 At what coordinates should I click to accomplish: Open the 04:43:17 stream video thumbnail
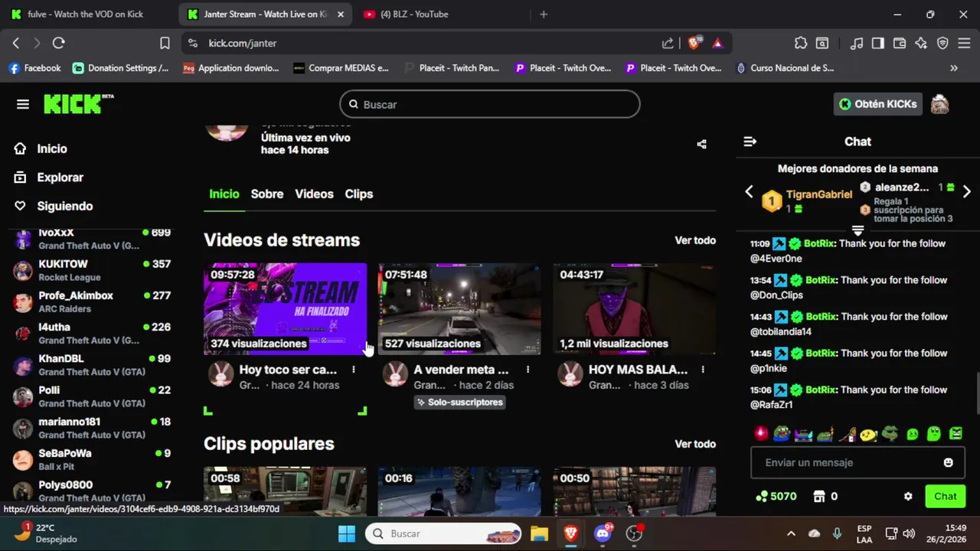(635, 309)
